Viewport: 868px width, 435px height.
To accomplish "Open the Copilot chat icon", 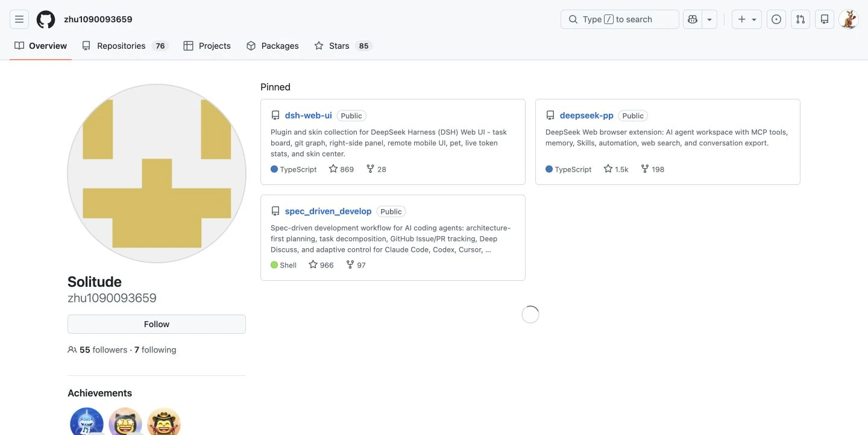I will pyautogui.click(x=693, y=19).
